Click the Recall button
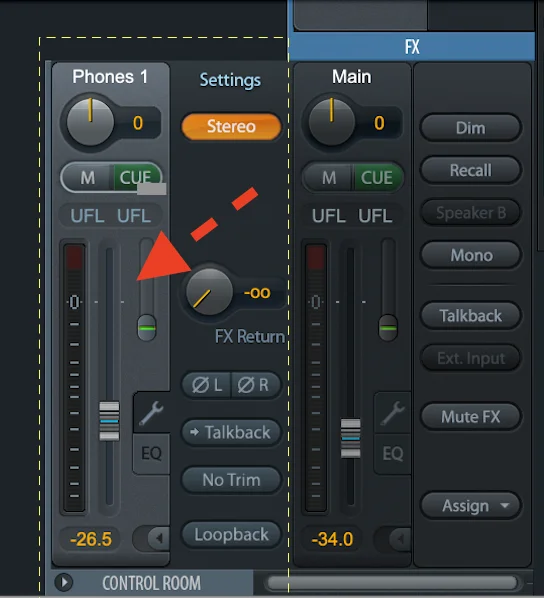Image resolution: width=544 pixels, height=598 pixels. point(470,170)
